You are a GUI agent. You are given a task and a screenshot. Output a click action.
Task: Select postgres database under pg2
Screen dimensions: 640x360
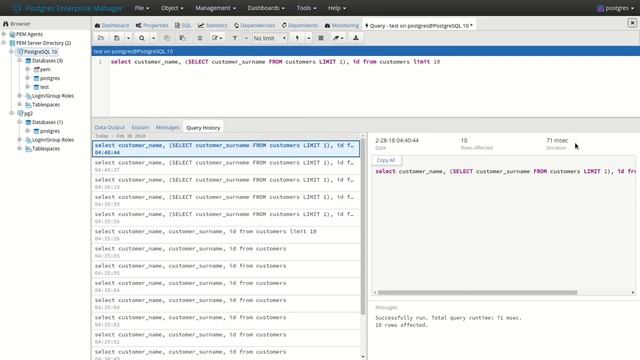[50, 131]
